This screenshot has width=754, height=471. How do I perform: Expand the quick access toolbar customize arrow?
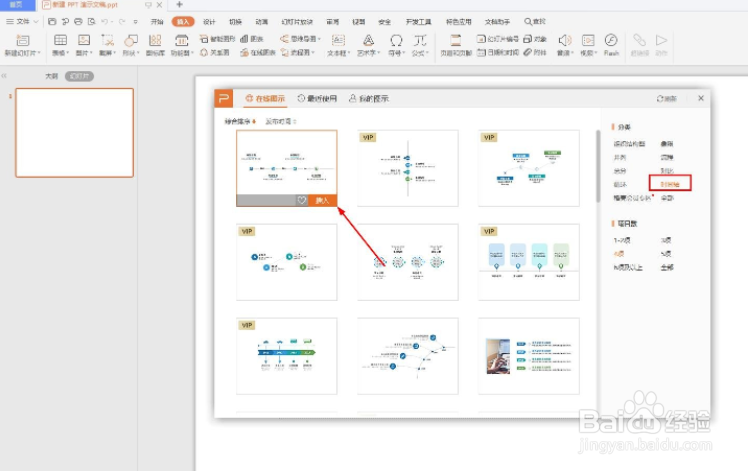click(136, 22)
